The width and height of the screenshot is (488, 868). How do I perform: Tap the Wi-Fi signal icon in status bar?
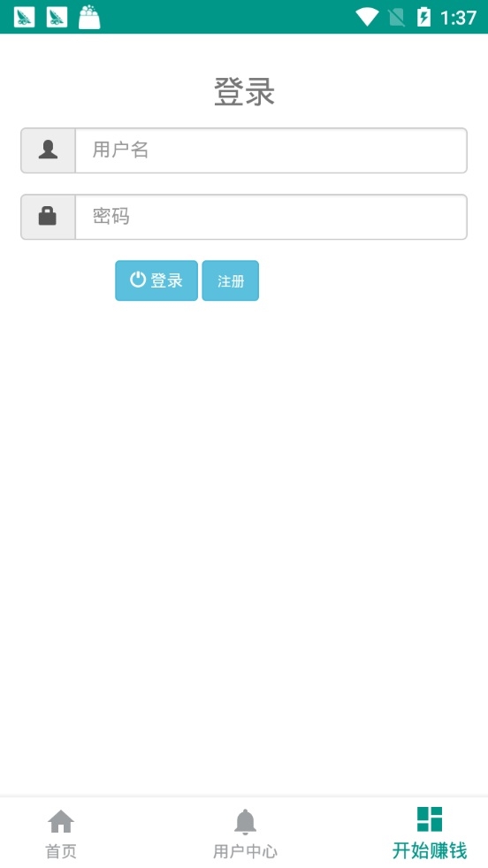366,17
